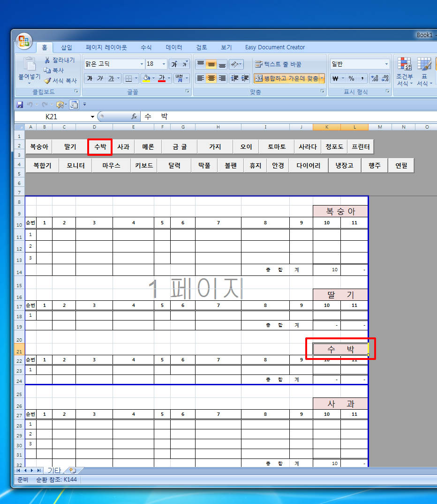
Task: Click the Paste clipboard icon
Action: coord(29,64)
